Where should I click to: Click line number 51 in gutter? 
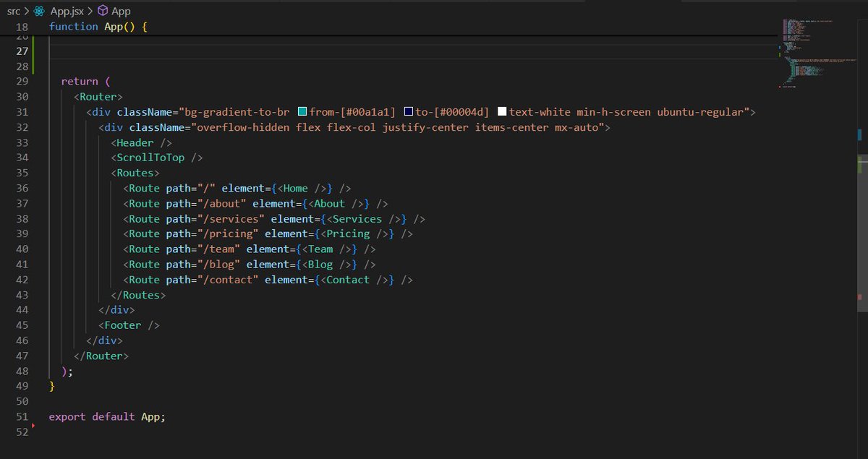[x=22, y=416]
